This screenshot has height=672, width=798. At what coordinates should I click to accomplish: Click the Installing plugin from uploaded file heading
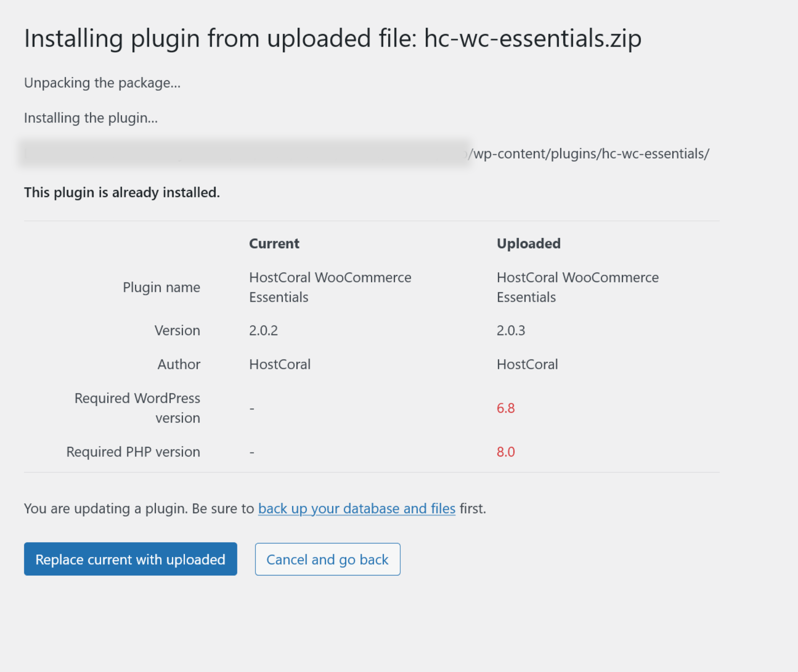point(332,38)
